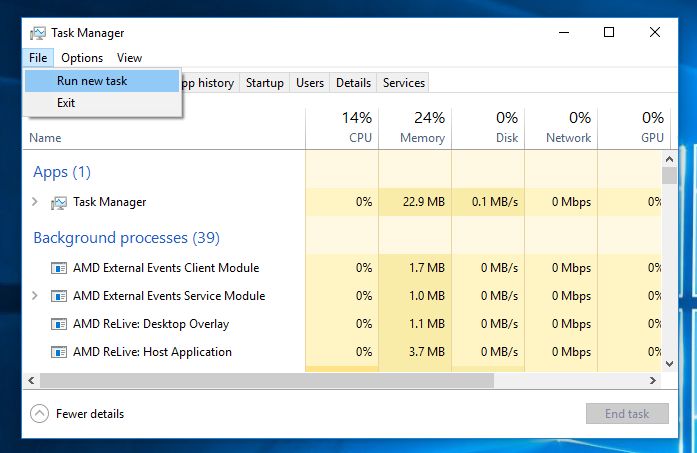Click the horizontal scrollbar right arrow
This screenshot has width=697, height=453.
click(x=654, y=381)
